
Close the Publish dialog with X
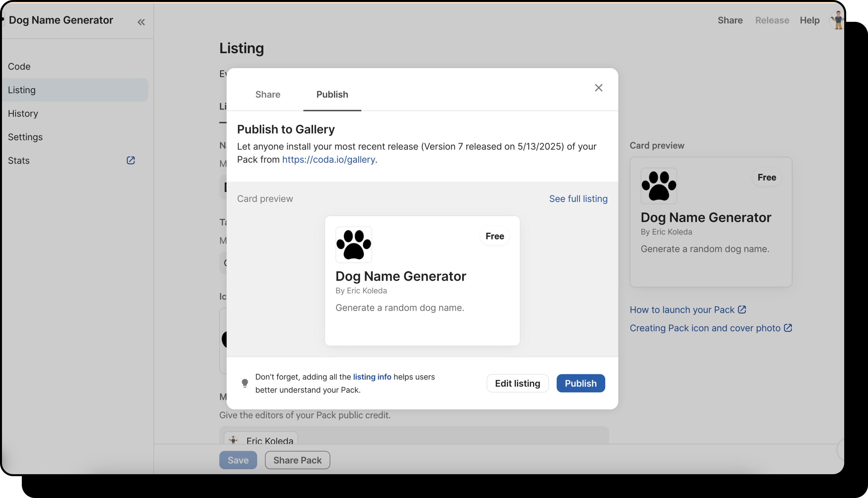(x=598, y=88)
